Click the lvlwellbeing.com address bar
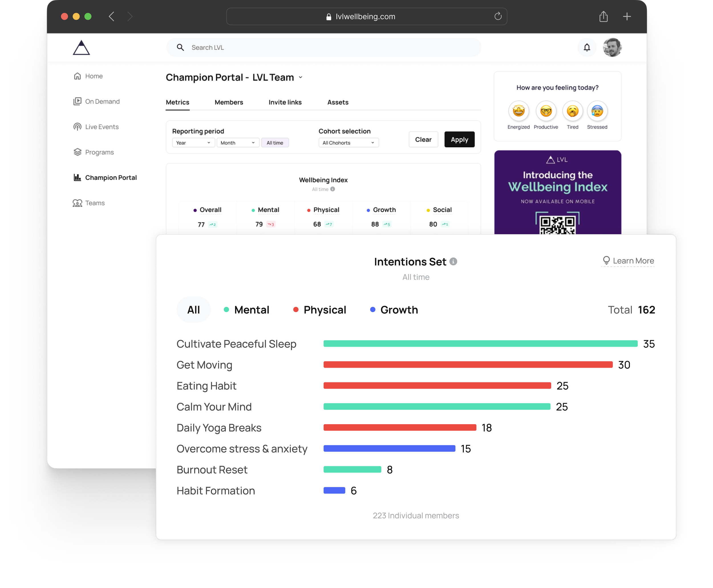The image size is (713, 588). [366, 16]
